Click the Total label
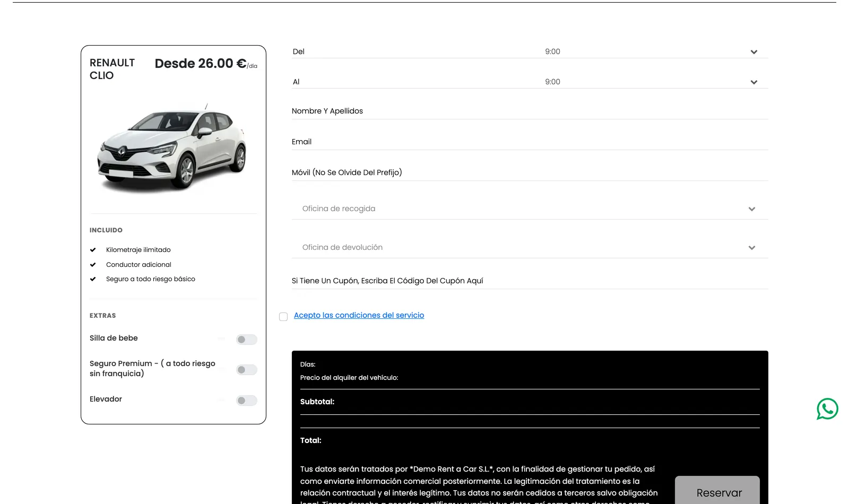The height and width of the screenshot is (504, 849). coord(311,440)
